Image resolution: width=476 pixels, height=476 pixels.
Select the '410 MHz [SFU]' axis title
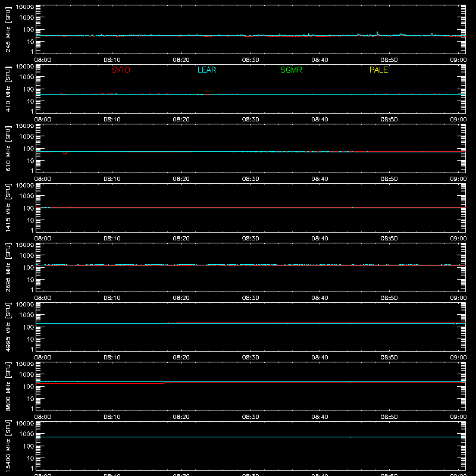8,89
